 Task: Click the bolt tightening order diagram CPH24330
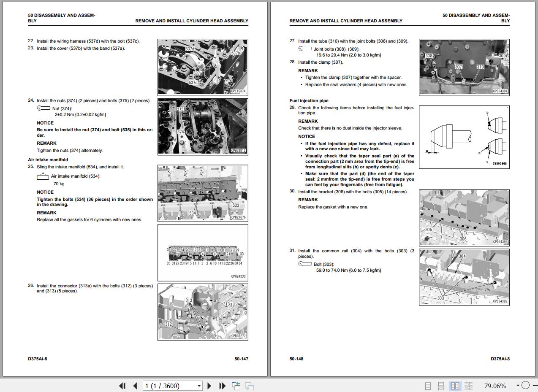coord(203,252)
